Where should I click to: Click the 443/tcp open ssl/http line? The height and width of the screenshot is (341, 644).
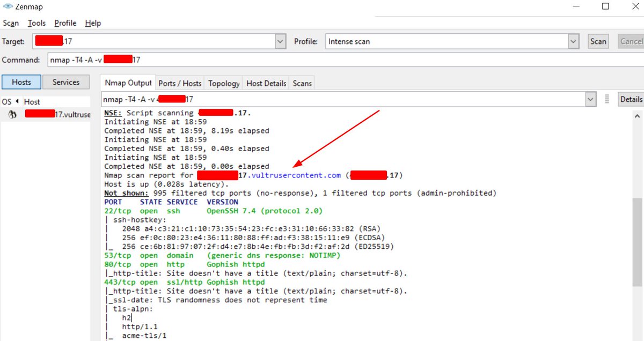184,282
